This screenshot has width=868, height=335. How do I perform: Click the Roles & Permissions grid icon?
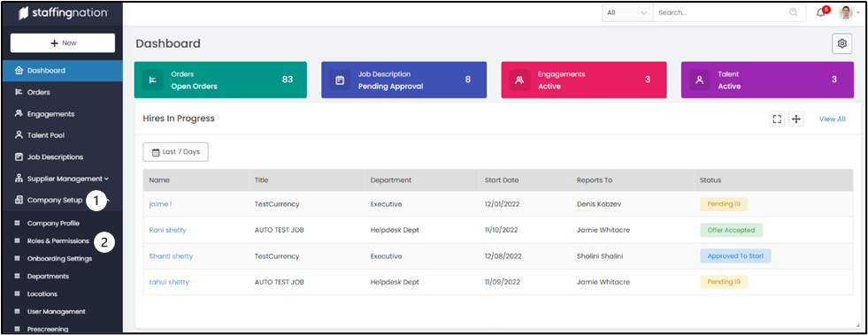point(17,241)
